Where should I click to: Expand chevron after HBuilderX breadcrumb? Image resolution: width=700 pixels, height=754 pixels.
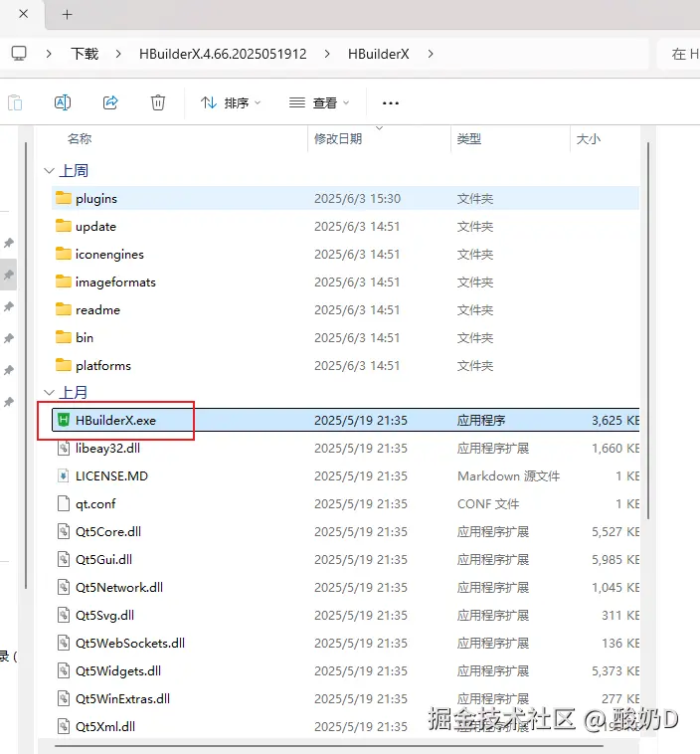(431, 54)
